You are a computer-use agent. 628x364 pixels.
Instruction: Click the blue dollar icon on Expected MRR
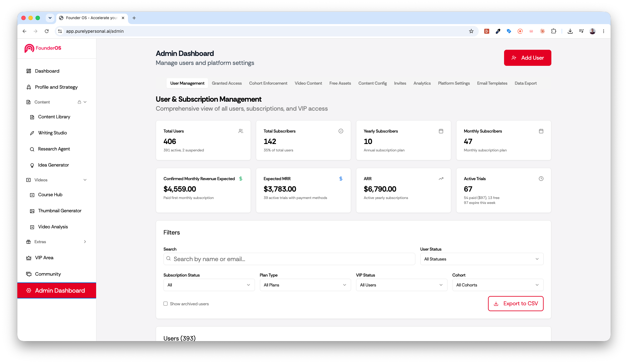[341, 179]
